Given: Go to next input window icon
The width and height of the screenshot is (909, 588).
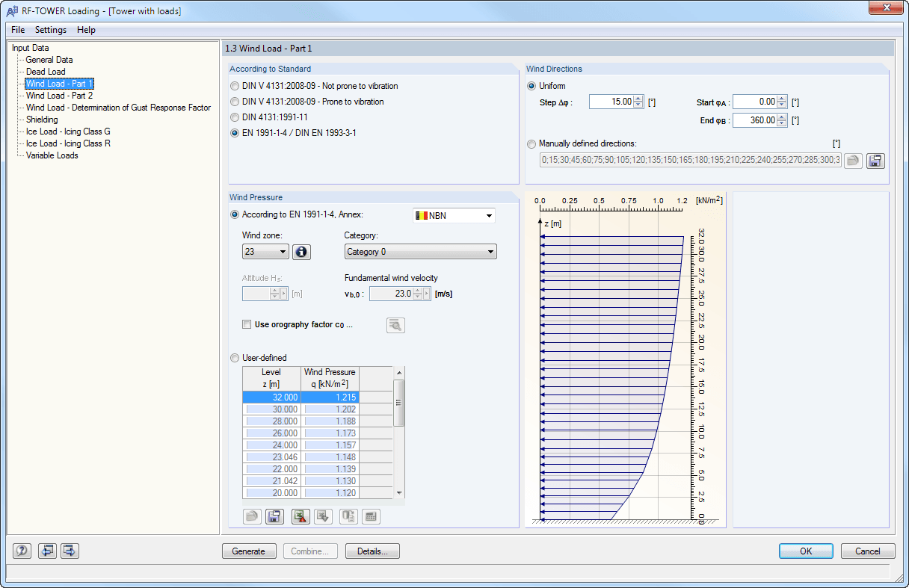Looking at the screenshot, I should coord(70,551).
